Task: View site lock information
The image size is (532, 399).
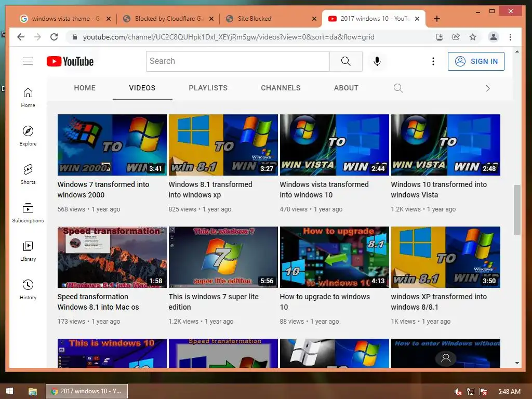Action: tap(75, 37)
